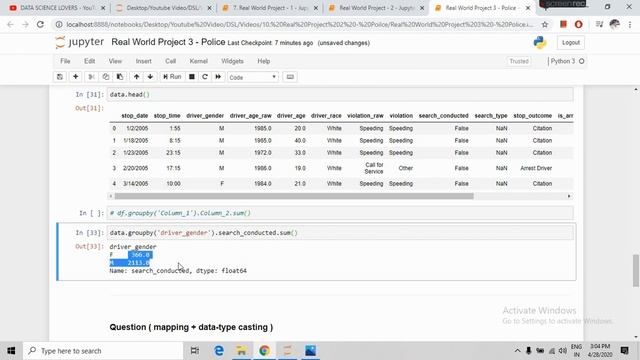This screenshot has width=640, height=360.
Task: Click Arrest Driver cell in row 3
Action: [x=536, y=168]
